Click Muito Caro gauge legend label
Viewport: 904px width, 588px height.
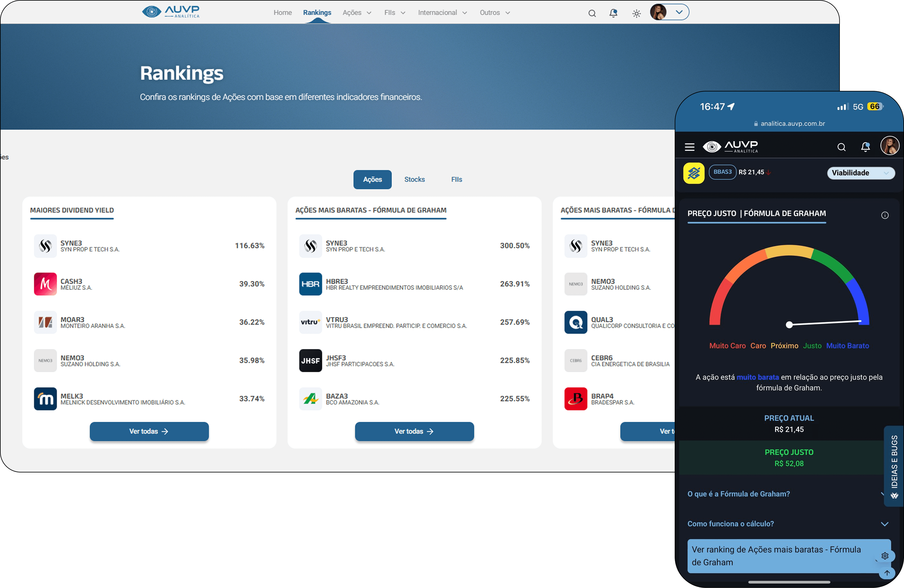[727, 346]
